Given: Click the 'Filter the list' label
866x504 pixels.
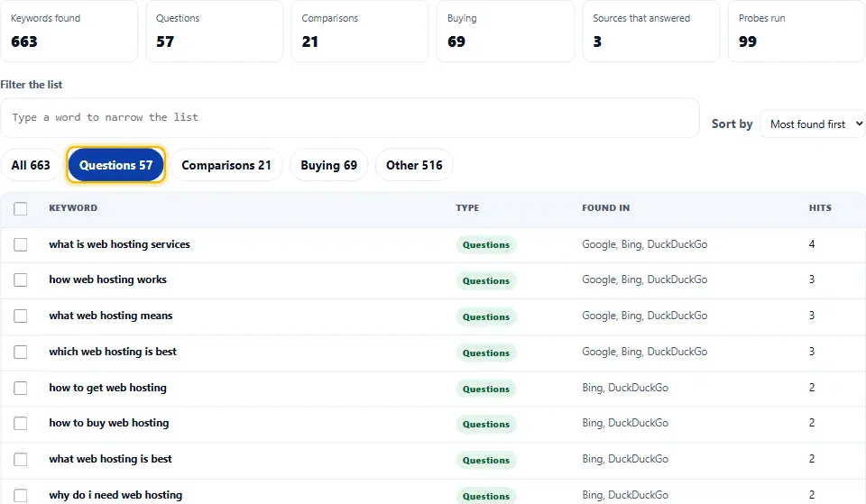Looking at the screenshot, I should 32,85.
